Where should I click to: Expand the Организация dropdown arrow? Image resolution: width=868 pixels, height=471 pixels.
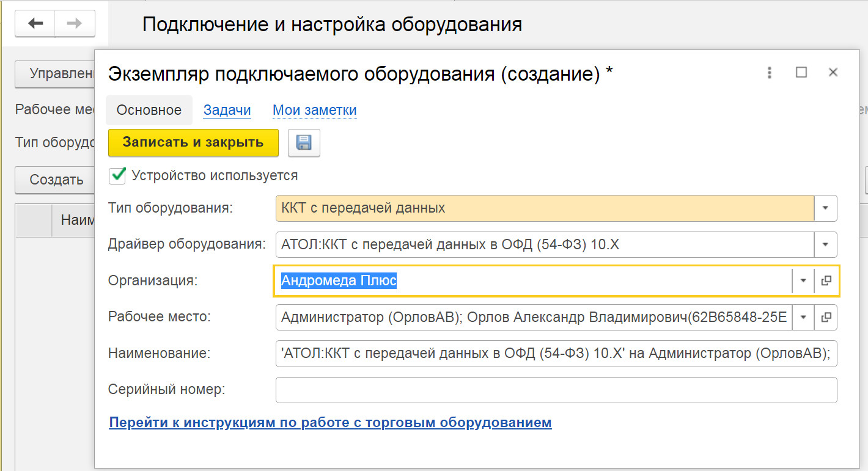(x=803, y=281)
